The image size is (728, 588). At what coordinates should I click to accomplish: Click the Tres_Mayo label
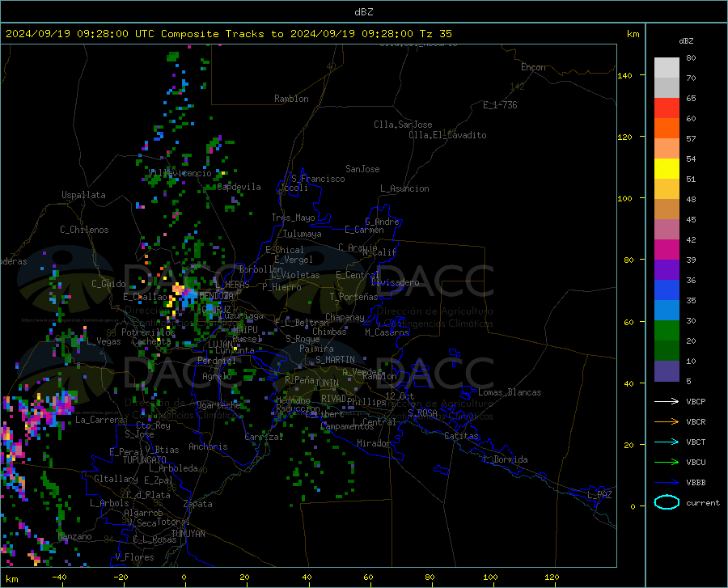[x=293, y=218]
